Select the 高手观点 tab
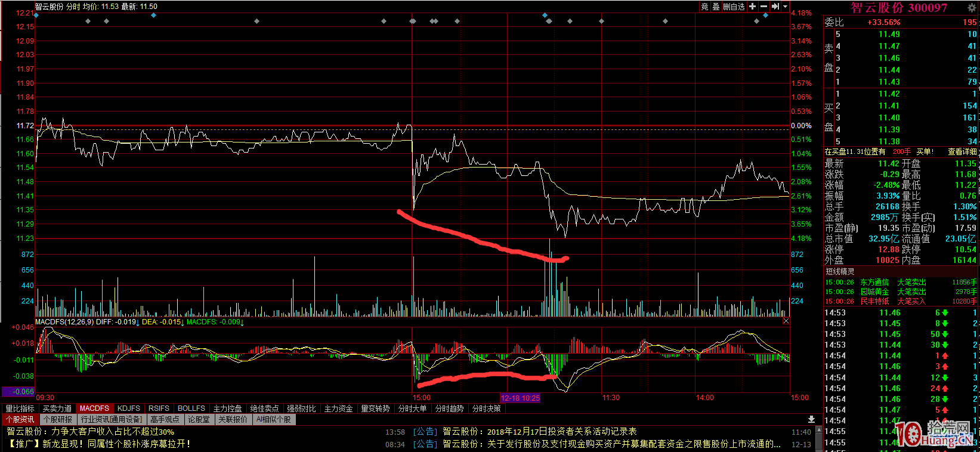 coord(165,420)
